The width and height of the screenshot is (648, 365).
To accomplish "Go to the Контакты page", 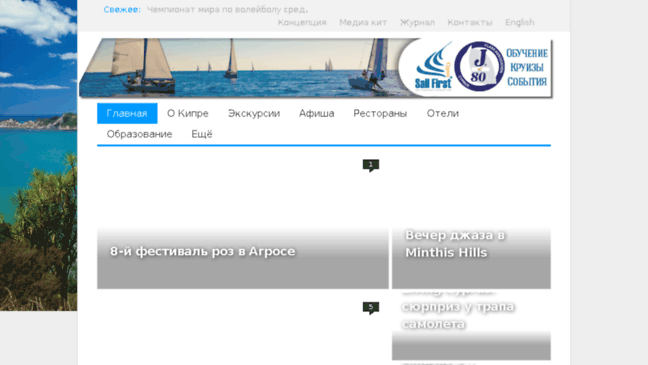I will pos(470,22).
